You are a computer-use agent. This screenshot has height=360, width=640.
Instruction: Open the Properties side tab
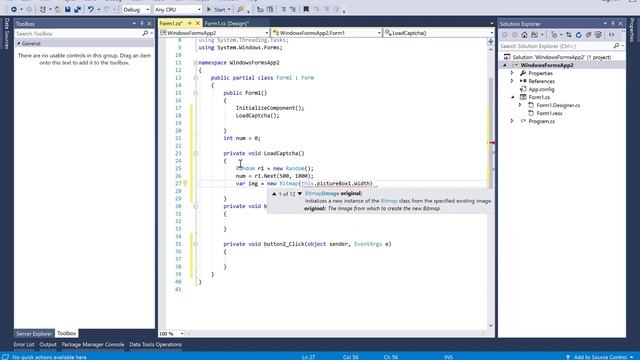click(632, 30)
